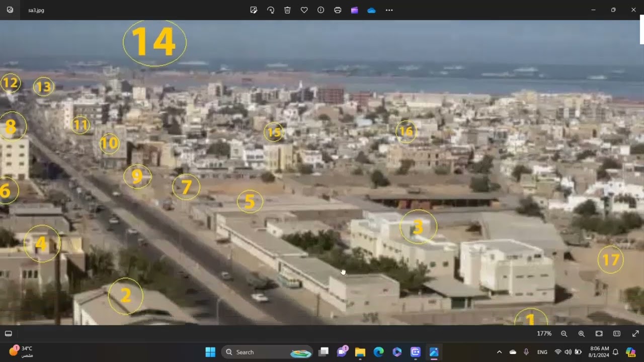This screenshot has height=362, width=644.
Task: Open File Explorer from taskbar
Action: click(x=360, y=352)
